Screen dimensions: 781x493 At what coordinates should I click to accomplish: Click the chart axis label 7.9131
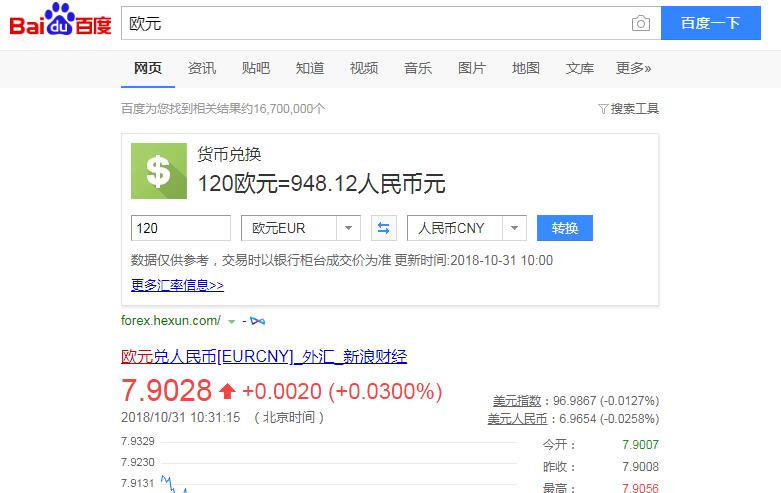pyautogui.click(x=138, y=483)
